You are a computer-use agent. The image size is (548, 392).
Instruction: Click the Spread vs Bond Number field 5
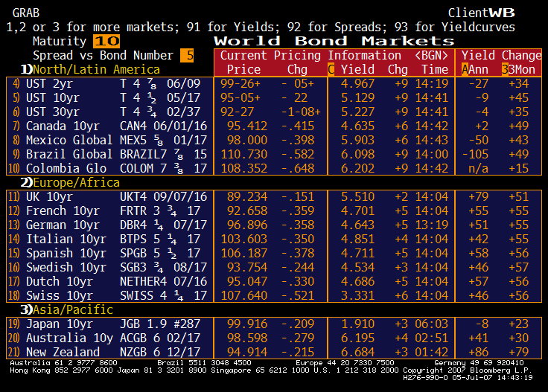187,55
